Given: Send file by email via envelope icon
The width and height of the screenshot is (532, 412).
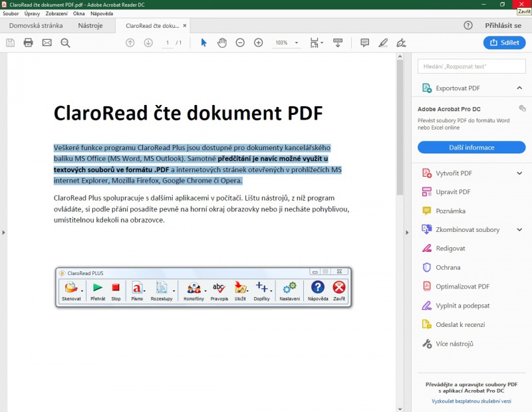Looking at the screenshot, I should pos(47,43).
